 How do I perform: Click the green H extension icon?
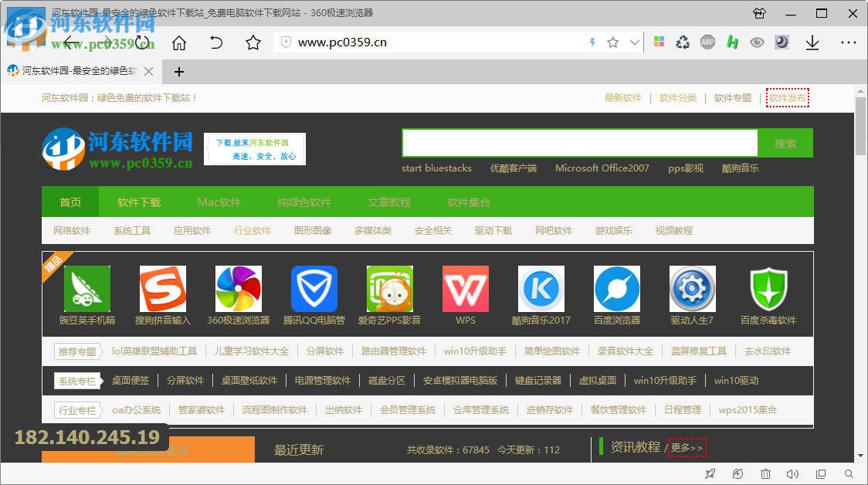(732, 42)
